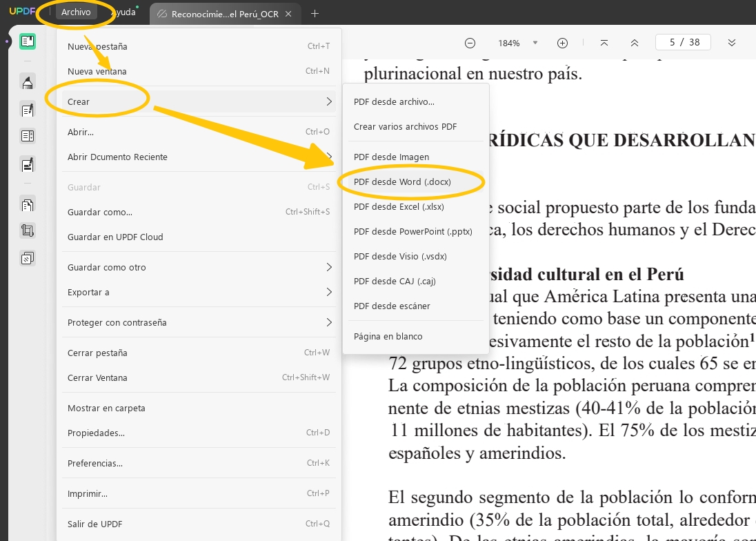Open the Archivo menu
Viewport: 756px width, 541px height.
(x=76, y=12)
